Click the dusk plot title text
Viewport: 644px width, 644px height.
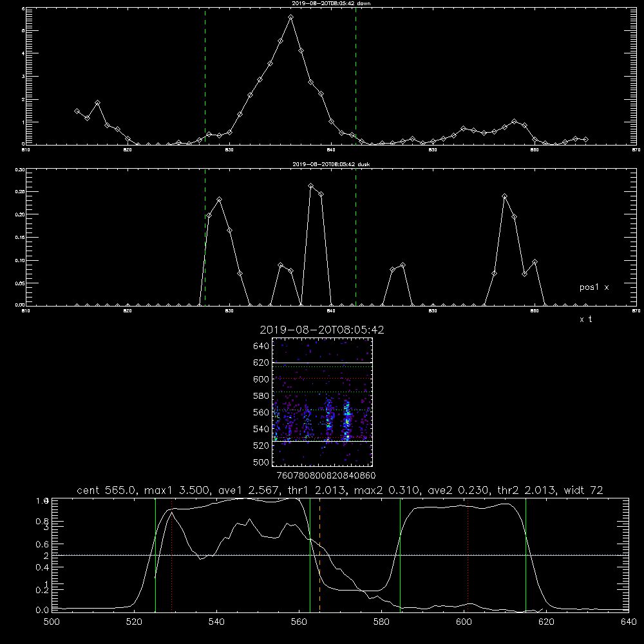[331, 164]
